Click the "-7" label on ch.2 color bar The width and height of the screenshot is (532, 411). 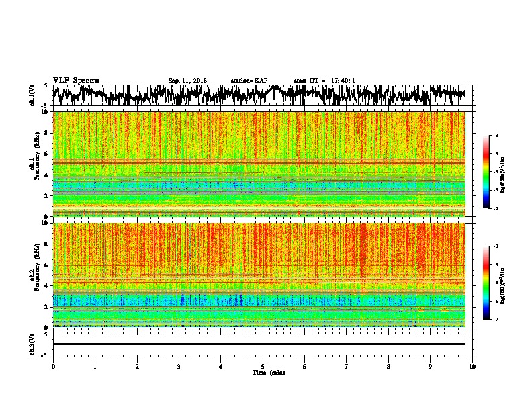coord(495,320)
